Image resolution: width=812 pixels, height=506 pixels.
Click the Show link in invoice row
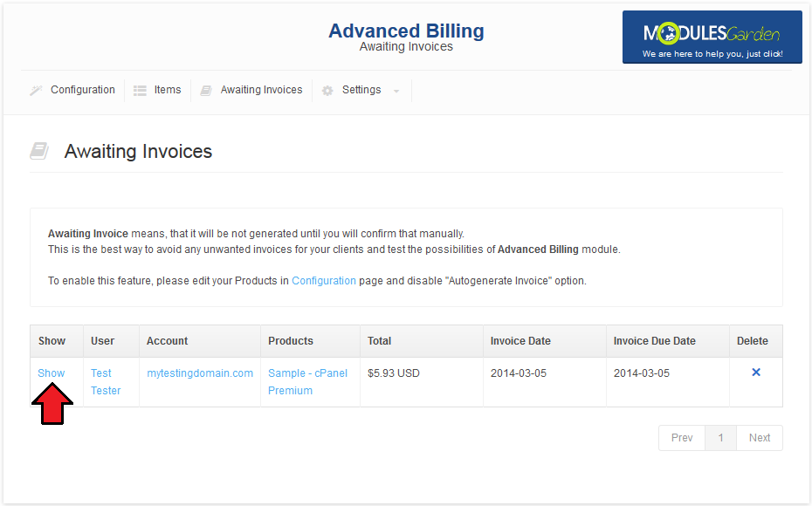point(52,373)
